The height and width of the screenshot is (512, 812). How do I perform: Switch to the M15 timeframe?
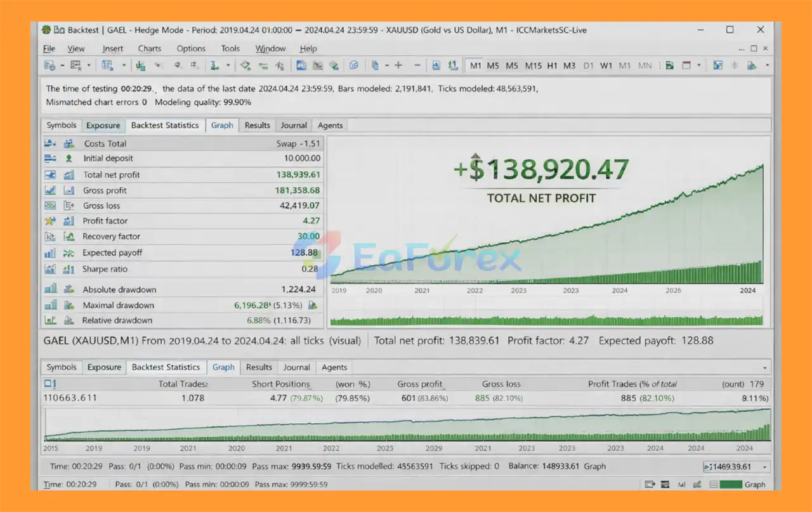(534, 65)
